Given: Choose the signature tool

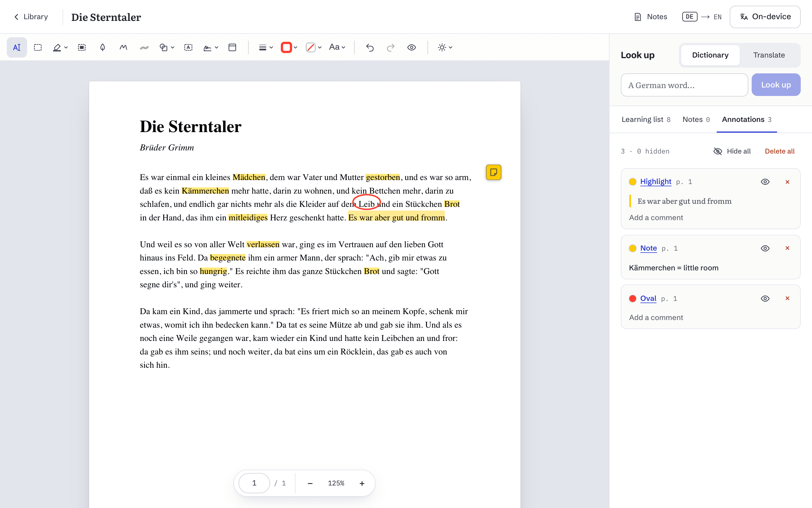Looking at the screenshot, I should 207,47.
